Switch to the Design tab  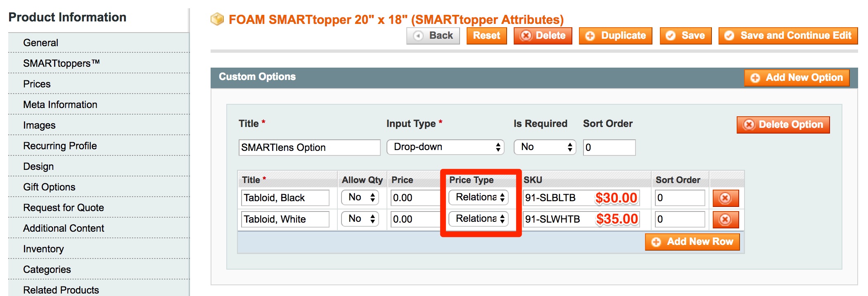99,167
